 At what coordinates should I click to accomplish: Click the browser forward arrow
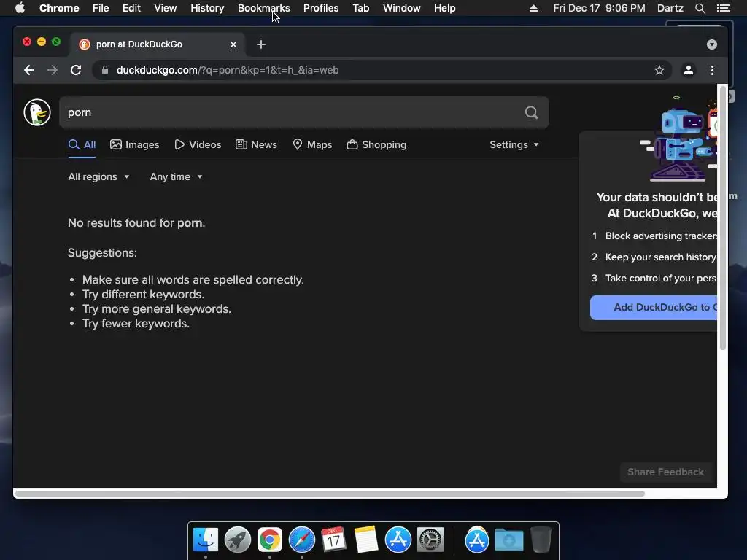click(x=53, y=70)
